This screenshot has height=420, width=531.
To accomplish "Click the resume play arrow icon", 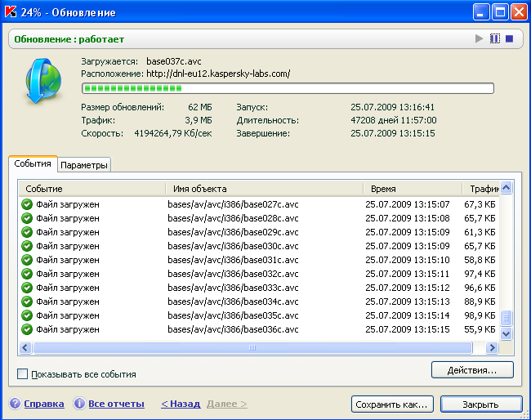I will (480, 39).
